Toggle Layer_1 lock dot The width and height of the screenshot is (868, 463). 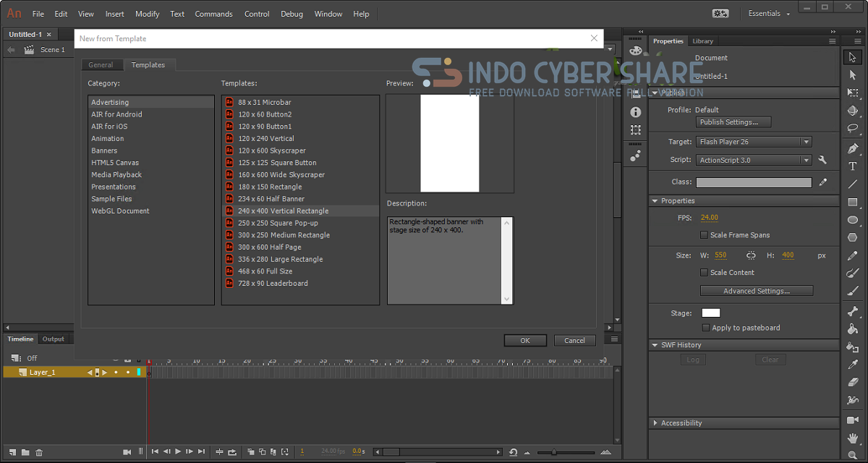point(128,373)
